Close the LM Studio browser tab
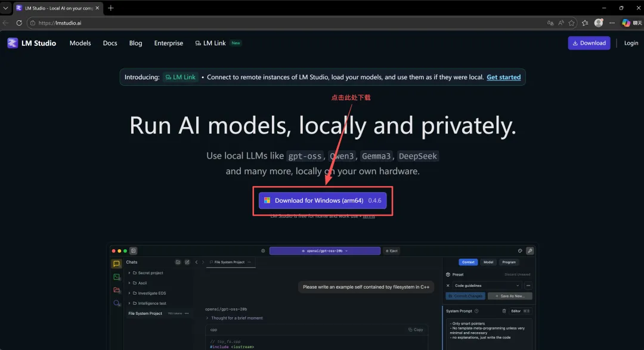The height and width of the screenshot is (350, 644). (x=97, y=8)
